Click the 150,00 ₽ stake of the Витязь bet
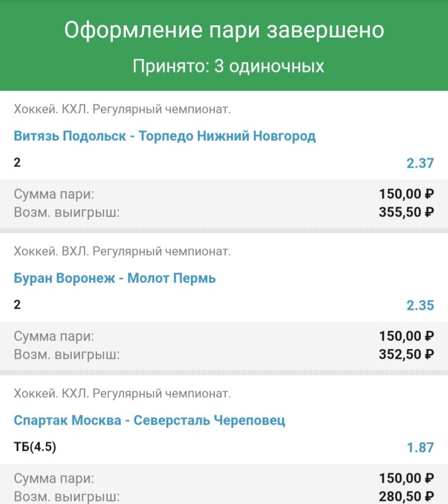The width and height of the screenshot is (448, 504). [406, 194]
